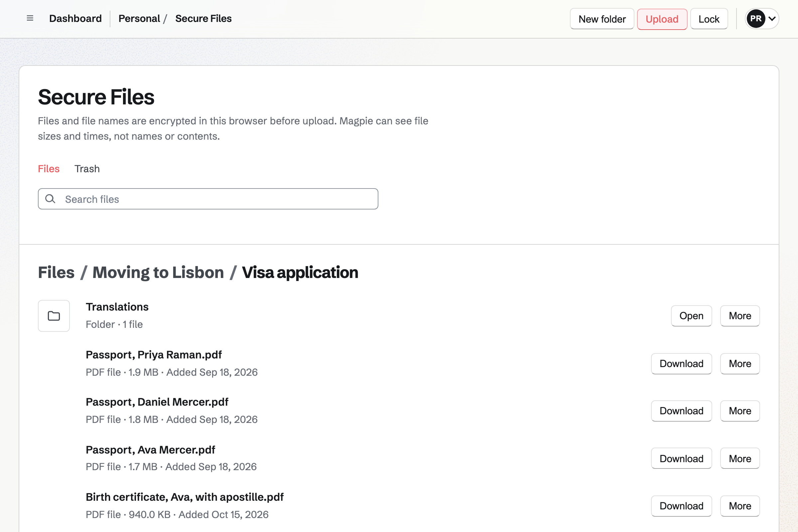This screenshot has height=532, width=798.
Task: Download Passport, Ava Mercer.pdf
Action: tap(681, 459)
